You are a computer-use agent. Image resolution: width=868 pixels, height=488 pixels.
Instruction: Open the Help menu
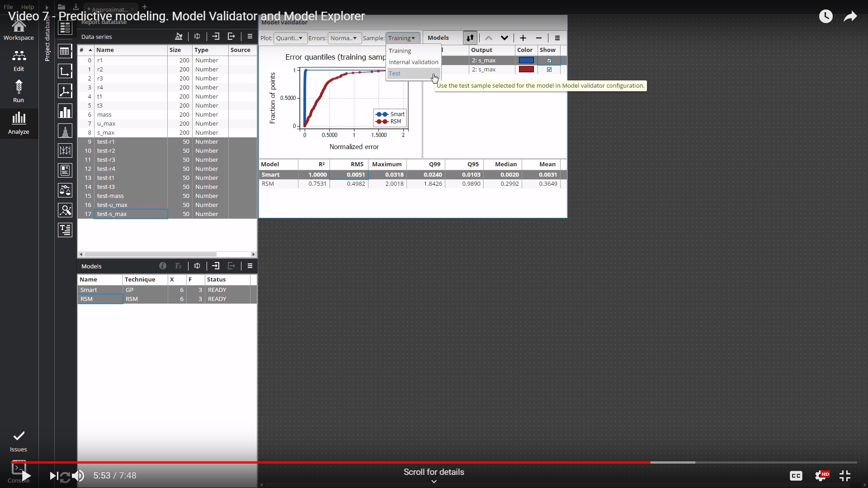[28, 7]
